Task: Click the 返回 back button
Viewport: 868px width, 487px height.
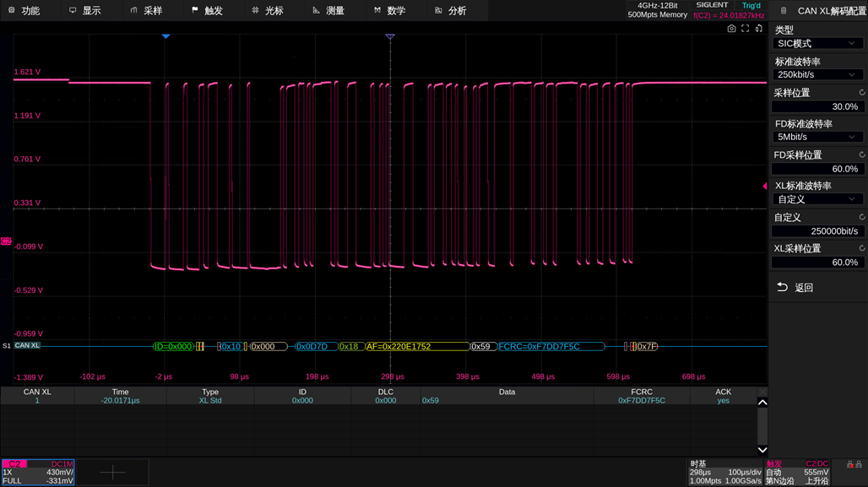Action: pyautogui.click(x=795, y=287)
